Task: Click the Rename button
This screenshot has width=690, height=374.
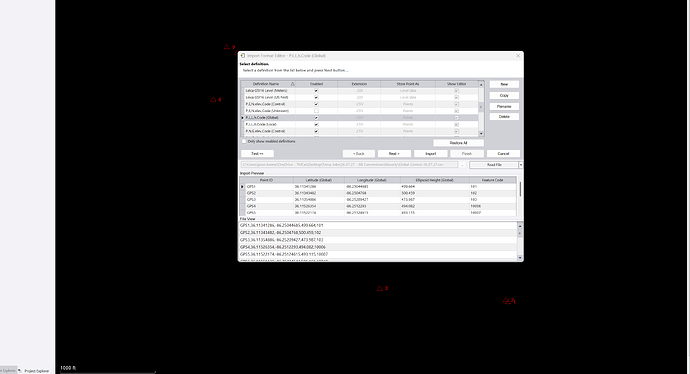Action: [504, 106]
